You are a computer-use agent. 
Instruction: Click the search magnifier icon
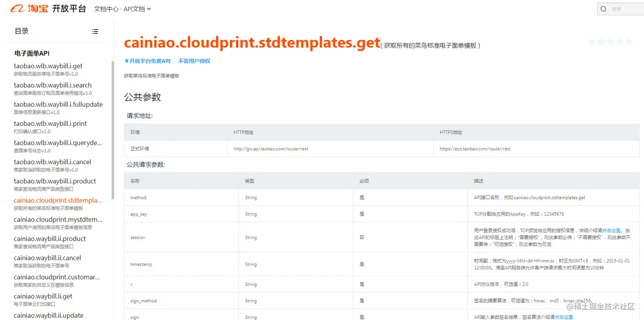click(x=604, y=9)
